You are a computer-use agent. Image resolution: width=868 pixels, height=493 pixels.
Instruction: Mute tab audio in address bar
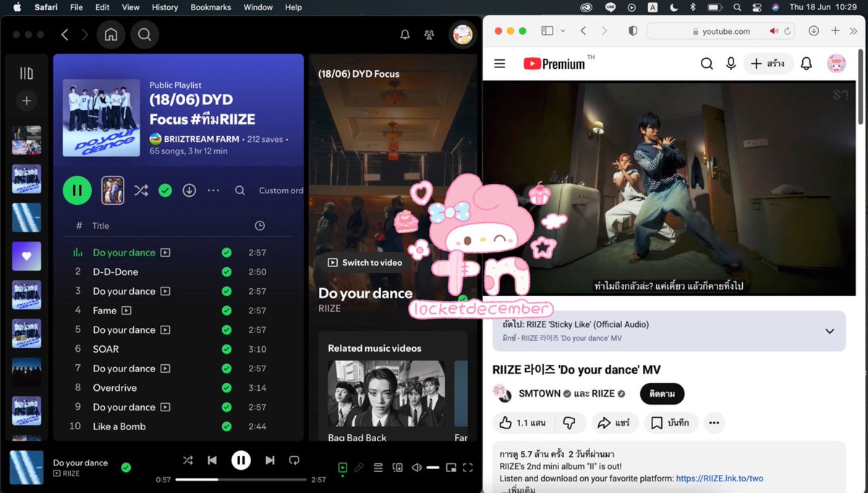tap(774, 31)
